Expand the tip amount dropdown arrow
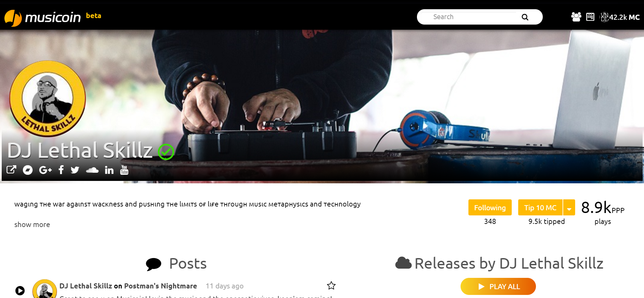 tap(569, 208)
